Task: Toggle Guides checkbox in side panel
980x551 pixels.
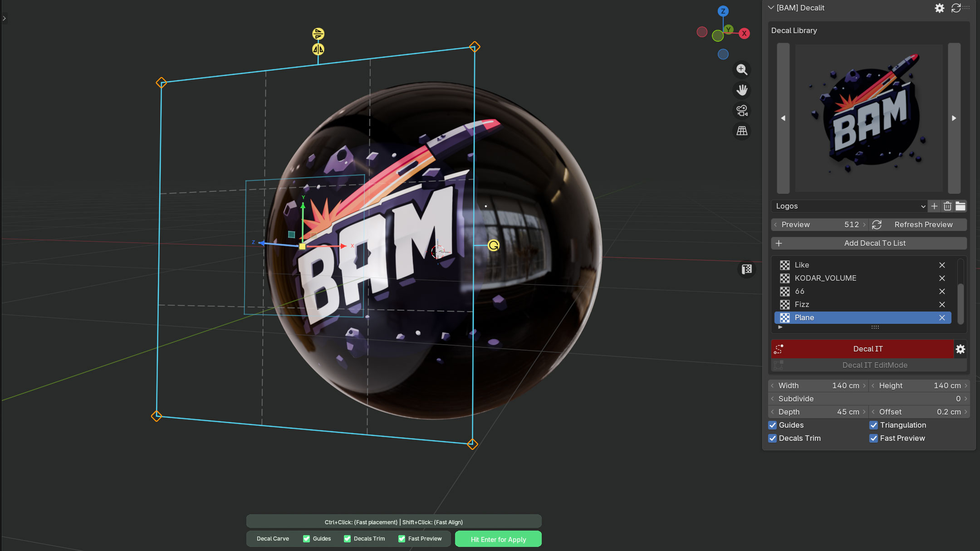Action: click(x=773, y=425)
